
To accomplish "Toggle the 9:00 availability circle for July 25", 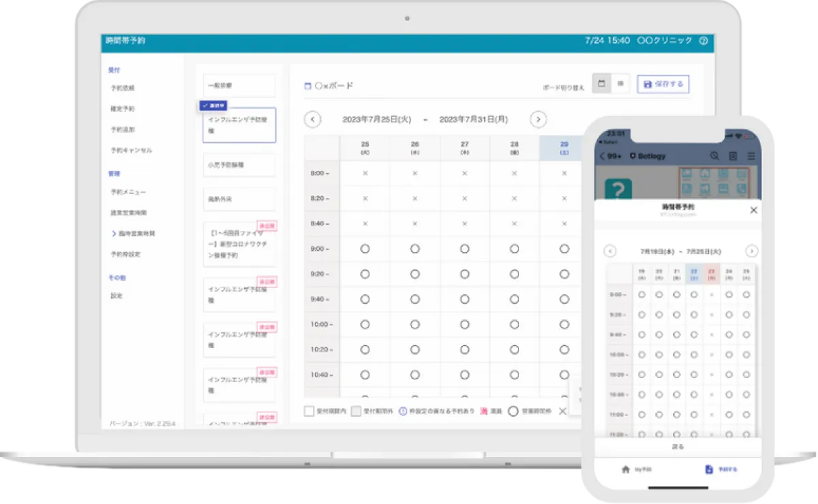I will (x=365, y=249).
